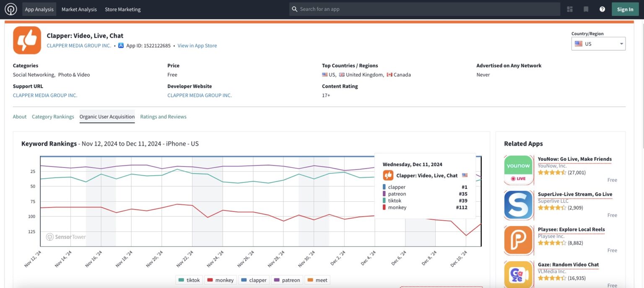This screenshot has height=288, width=644.
Task: Click the Gaze random video chat icon
Action: click(x=518, y=275)
